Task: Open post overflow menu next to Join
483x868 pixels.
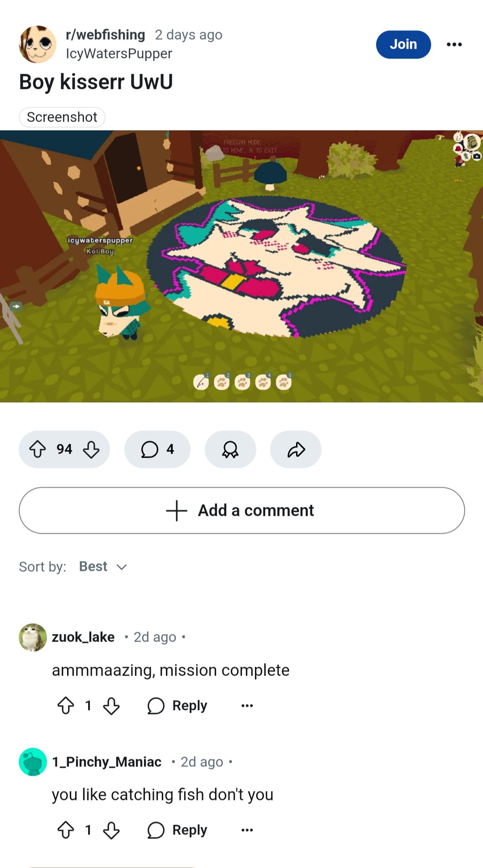Action: [x=454, y=44]
